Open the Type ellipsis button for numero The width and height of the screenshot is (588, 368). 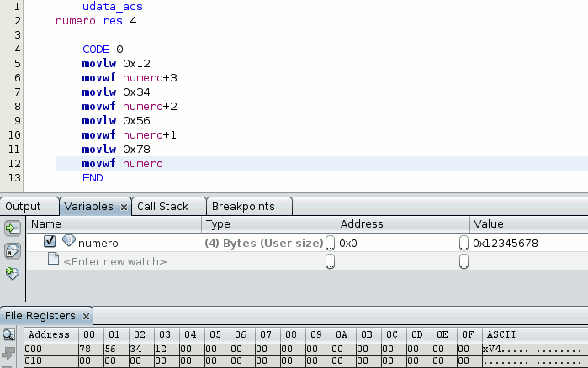(330, 243)
